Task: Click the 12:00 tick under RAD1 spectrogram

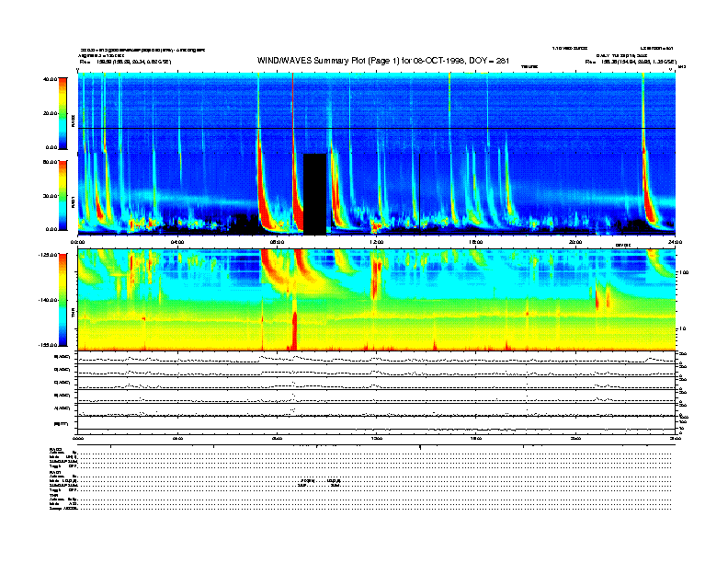Action: tap(377, 242)
